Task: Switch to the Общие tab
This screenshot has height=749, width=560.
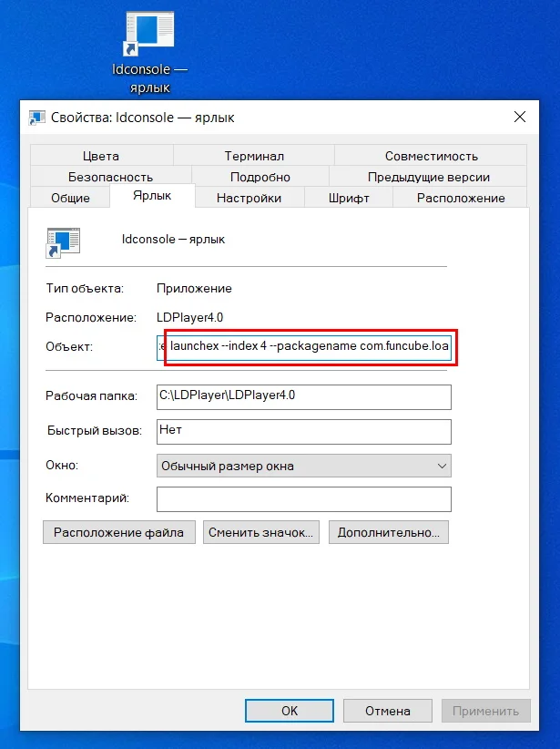Action: [70, 198]
